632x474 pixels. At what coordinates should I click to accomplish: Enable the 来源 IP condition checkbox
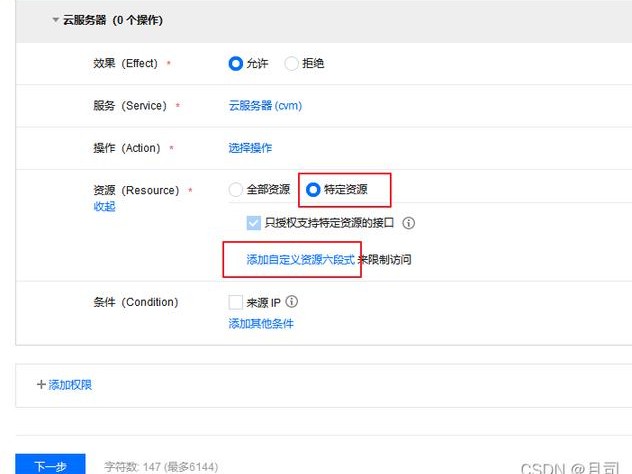[x=235, y=302]
